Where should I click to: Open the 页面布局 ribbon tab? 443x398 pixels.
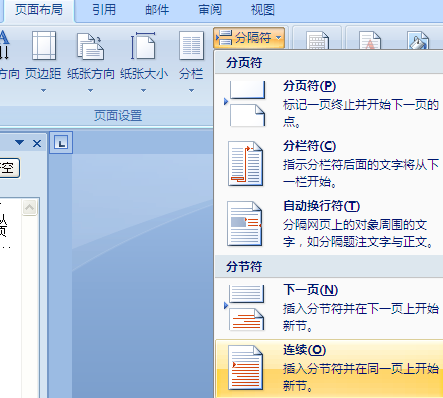(x=39, y=10)
